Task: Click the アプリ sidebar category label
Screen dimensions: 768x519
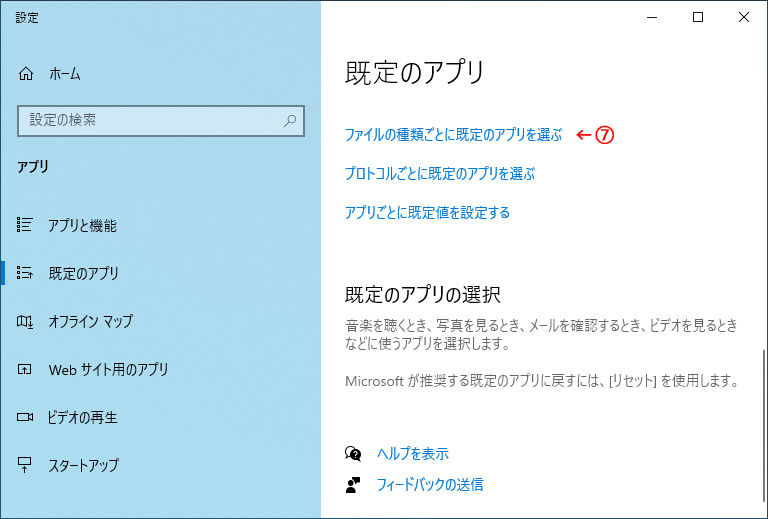Action: (33, 167)
